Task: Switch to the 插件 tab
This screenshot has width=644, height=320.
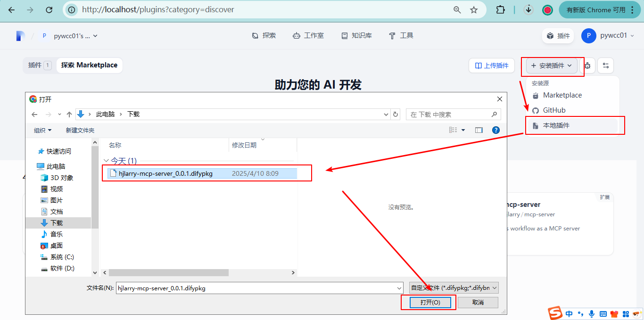Action: point(39,66)
